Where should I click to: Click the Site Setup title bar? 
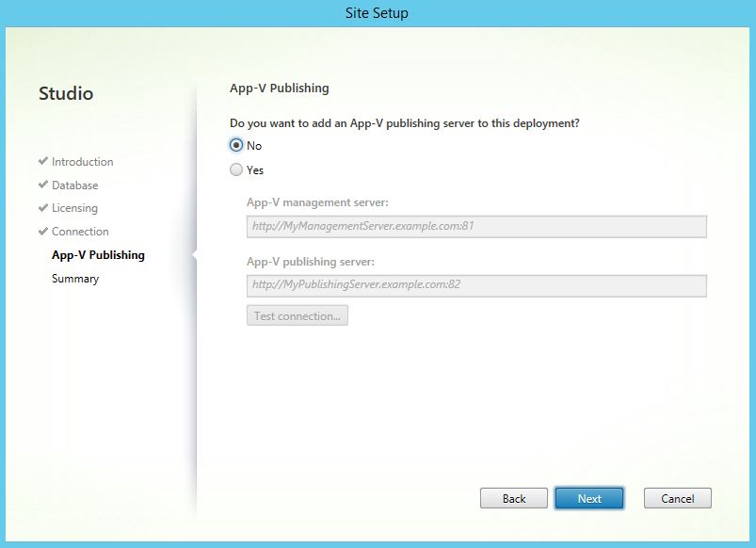[378, 13]
